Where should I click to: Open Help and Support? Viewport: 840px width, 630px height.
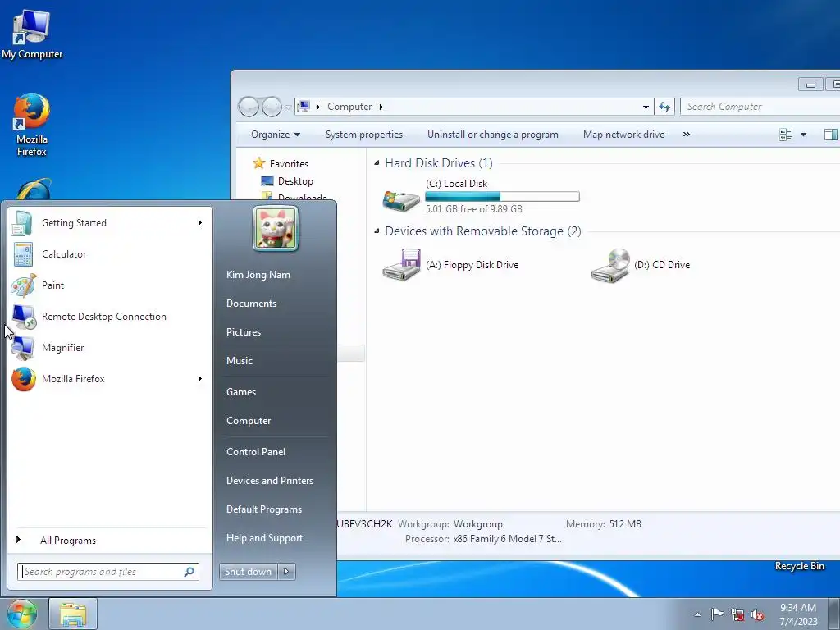click(x=265, y=538)
